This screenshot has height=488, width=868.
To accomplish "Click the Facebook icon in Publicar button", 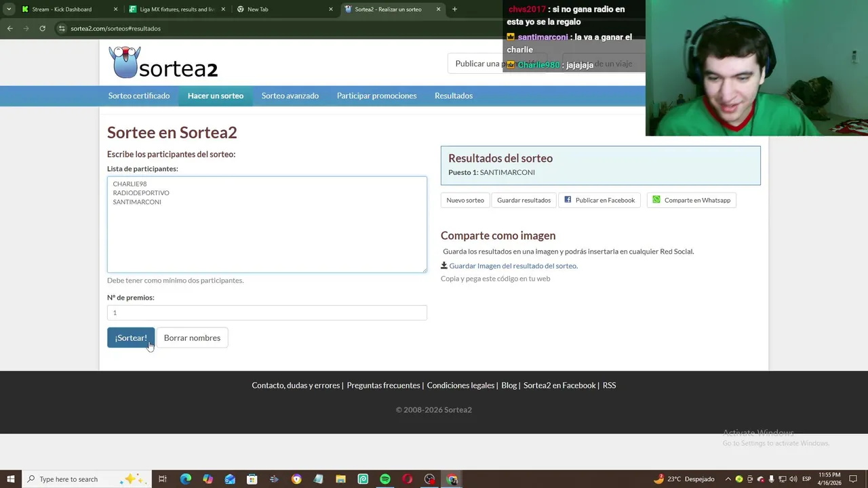I will (x=568, y=199).
